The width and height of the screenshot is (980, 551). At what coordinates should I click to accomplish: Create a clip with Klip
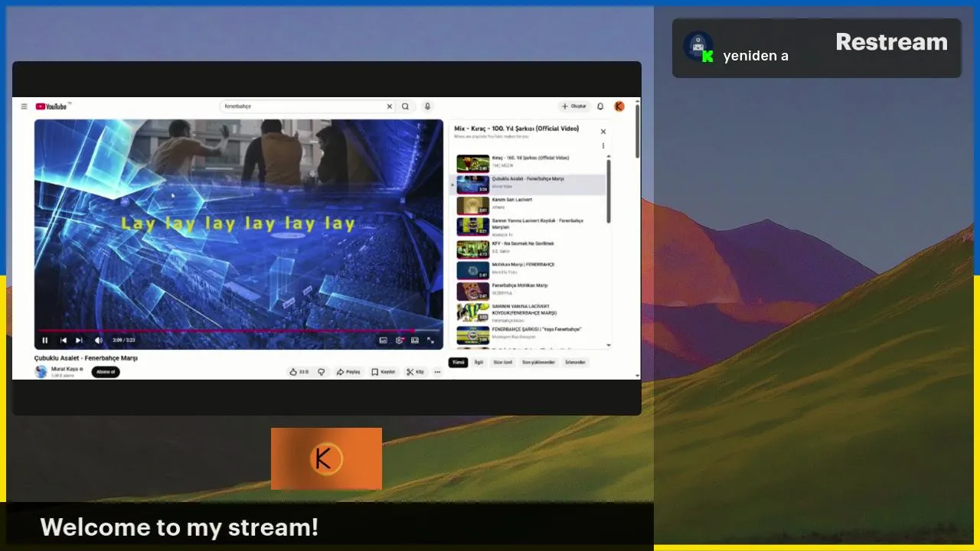click(416, 372)
